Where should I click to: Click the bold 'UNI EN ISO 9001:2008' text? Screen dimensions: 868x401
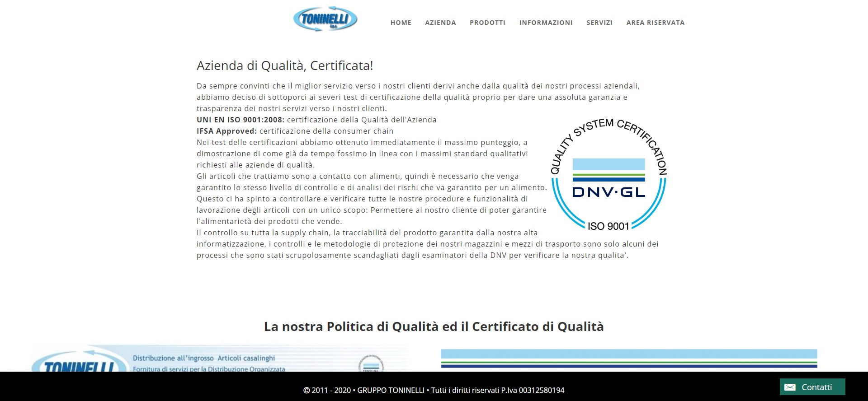[x=241, y=120]
